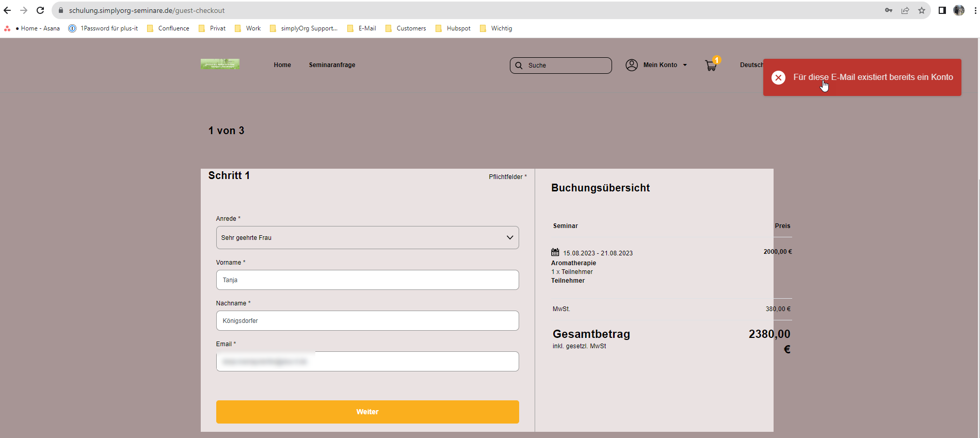Go to Home navigation item
980x438 pixels.
pyautogui.click(x=282, y=65)
